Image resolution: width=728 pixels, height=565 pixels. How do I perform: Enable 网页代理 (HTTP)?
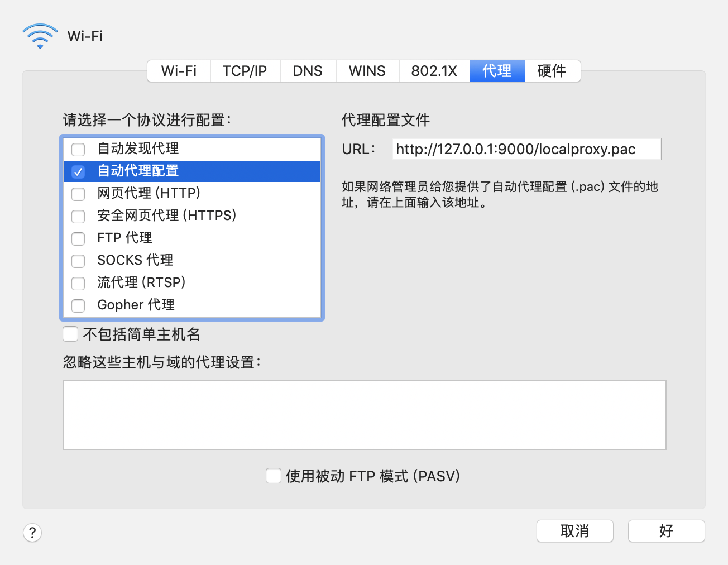pyautogui.click(x=78, y=194)
